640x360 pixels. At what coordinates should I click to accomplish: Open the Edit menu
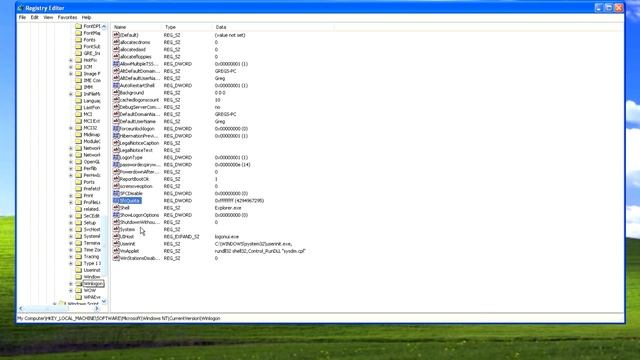[x=34, y=18]
